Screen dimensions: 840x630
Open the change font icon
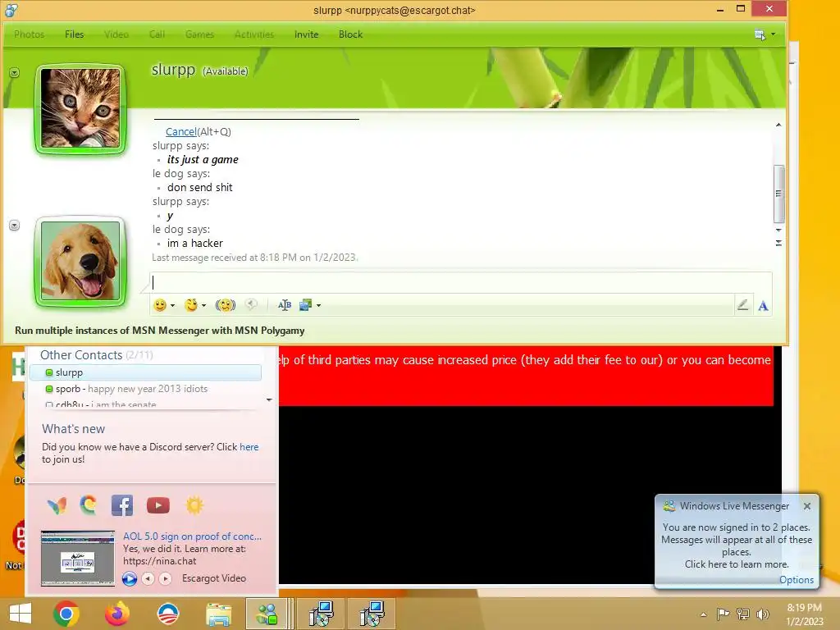pyautogui.click(x=284, y=305)
